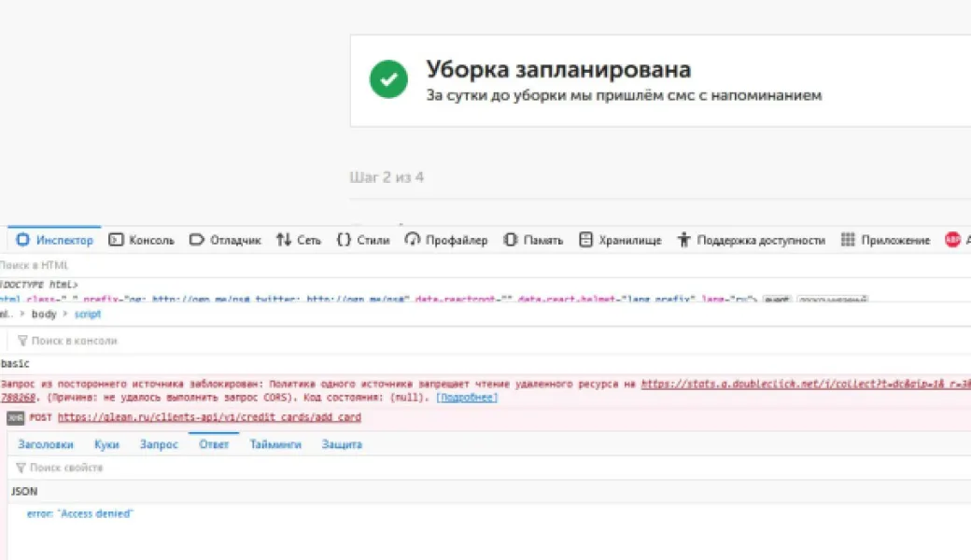Switch to the Память tab
The image size is (971, 560).
point(533,240)
